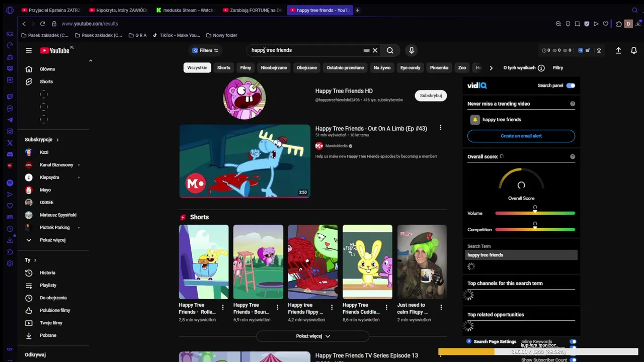Click Create an email alert button
This screenshot has width=644, height=362.
click(x=521, y=136)
